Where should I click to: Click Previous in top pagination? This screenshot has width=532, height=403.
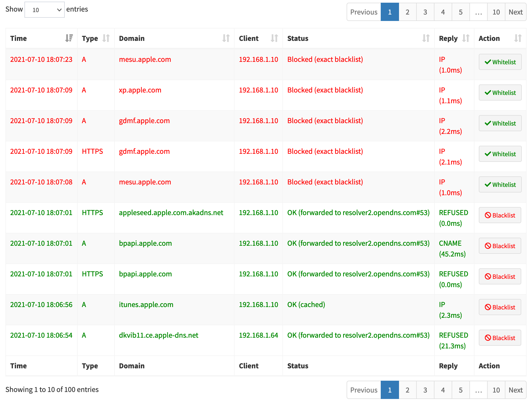[x=364, y=12]
